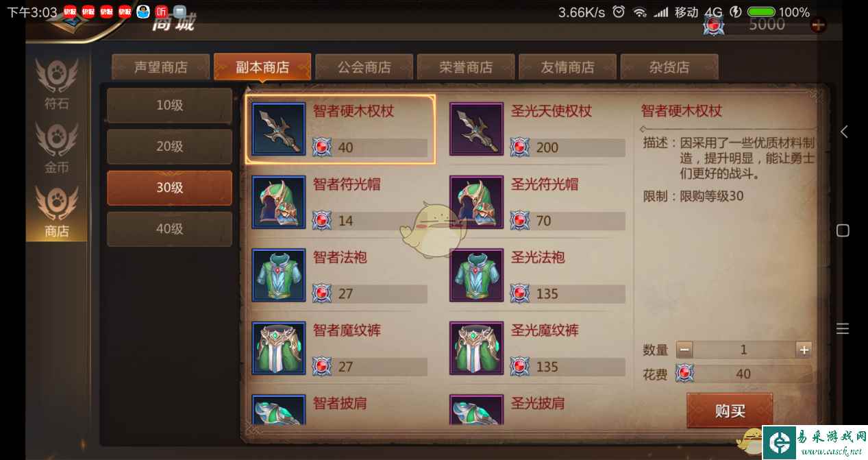Screen dimensions: 868x460
Task: Open the 金币 sidebar section
Action: click(57, 149)
